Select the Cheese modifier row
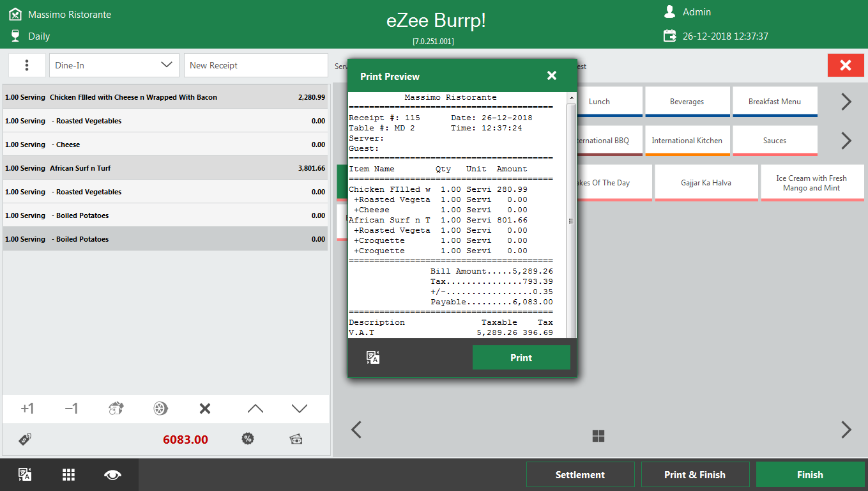 tap(165, 144)
